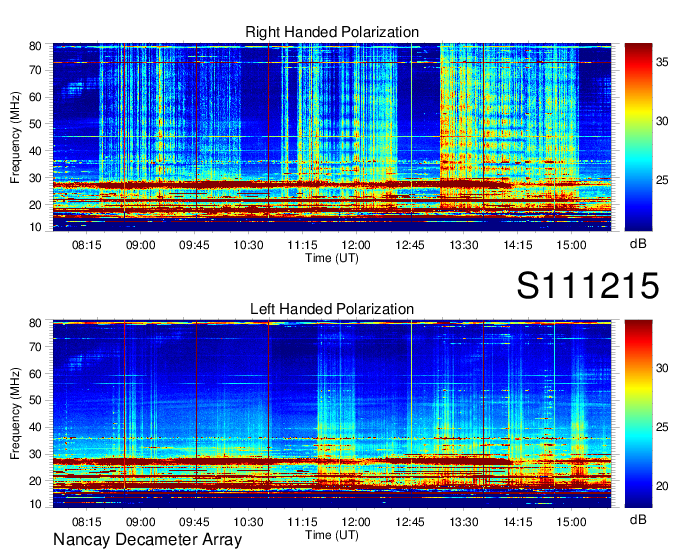This screenshot has height=552, width=680.
Task: Click the Time (UT) label under the Right Handed plot
Action: (x=332, y=258)
